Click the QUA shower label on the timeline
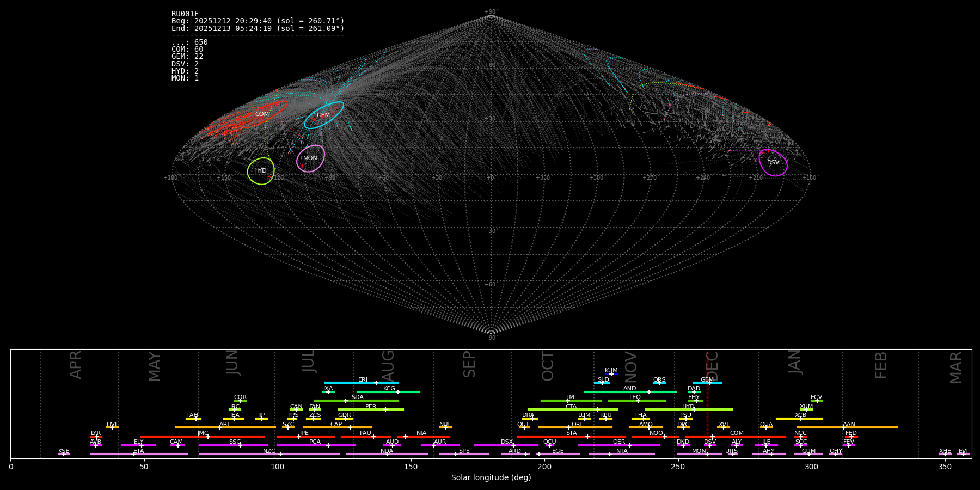The height and width of the screenshot is (490, 980). (767, 425)
